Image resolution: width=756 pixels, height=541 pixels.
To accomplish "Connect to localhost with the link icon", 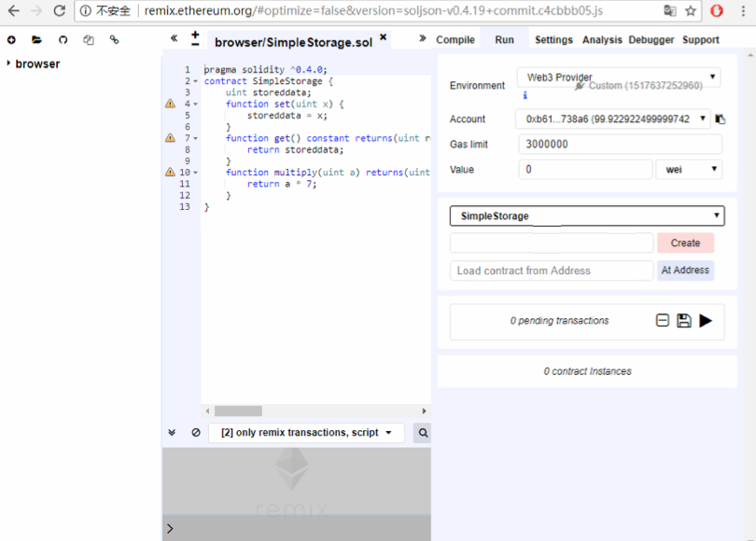I will tap(114, 40).
